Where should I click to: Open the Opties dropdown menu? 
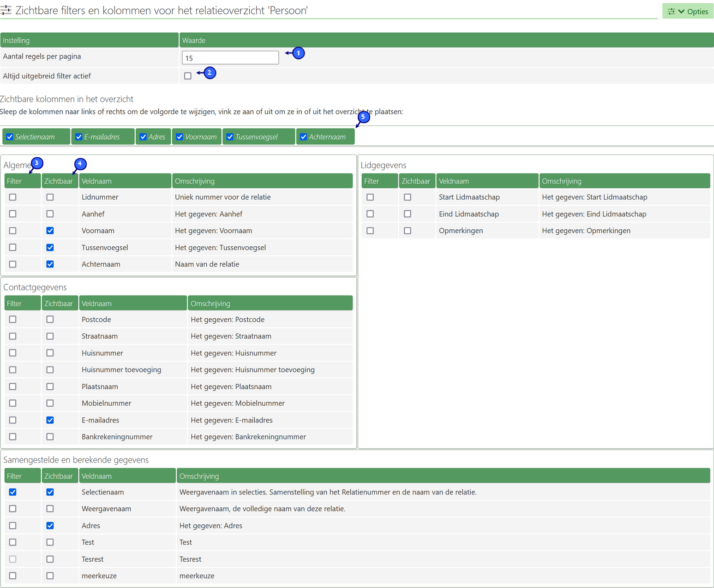pos(688,11)
